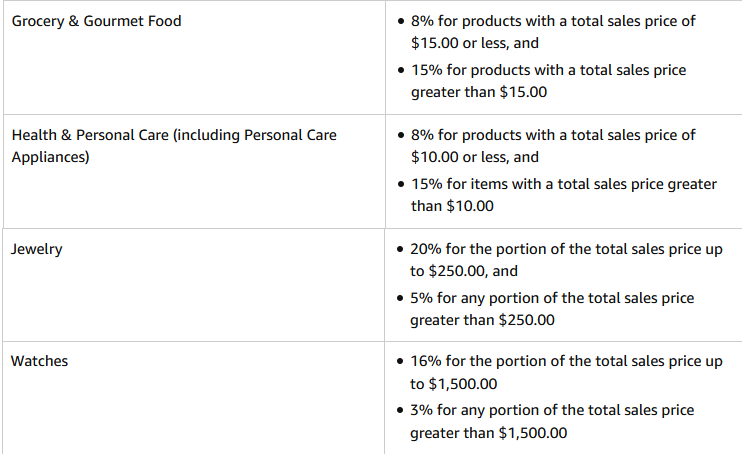
Task: Click the bullet before 20% Jewelry fee
Action: point(400,249)
